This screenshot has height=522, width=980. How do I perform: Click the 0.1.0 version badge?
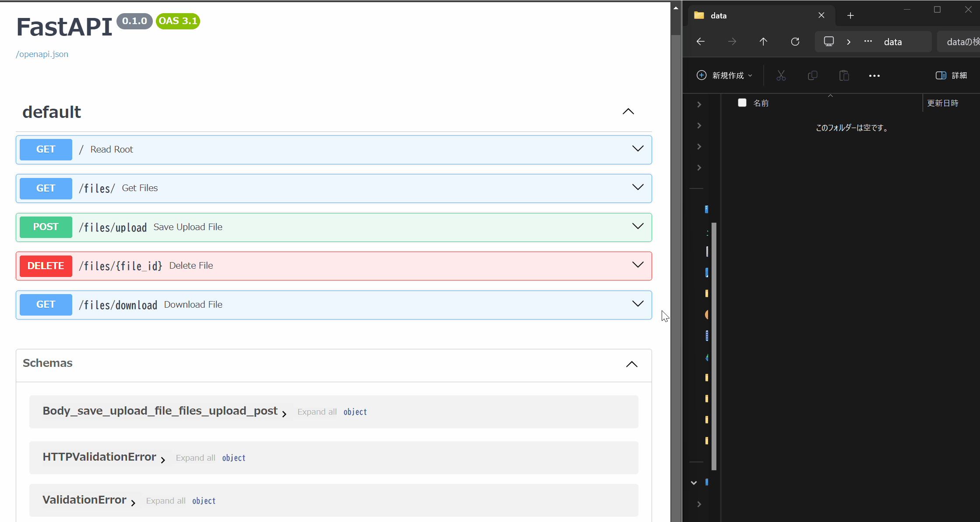pyautogui.click(x=134, y=21)
